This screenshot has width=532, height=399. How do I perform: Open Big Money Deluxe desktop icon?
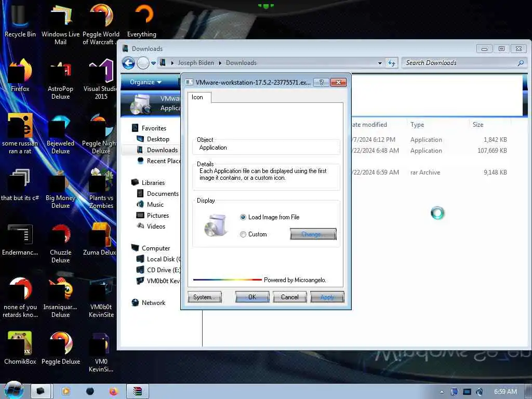click(60, 189)
